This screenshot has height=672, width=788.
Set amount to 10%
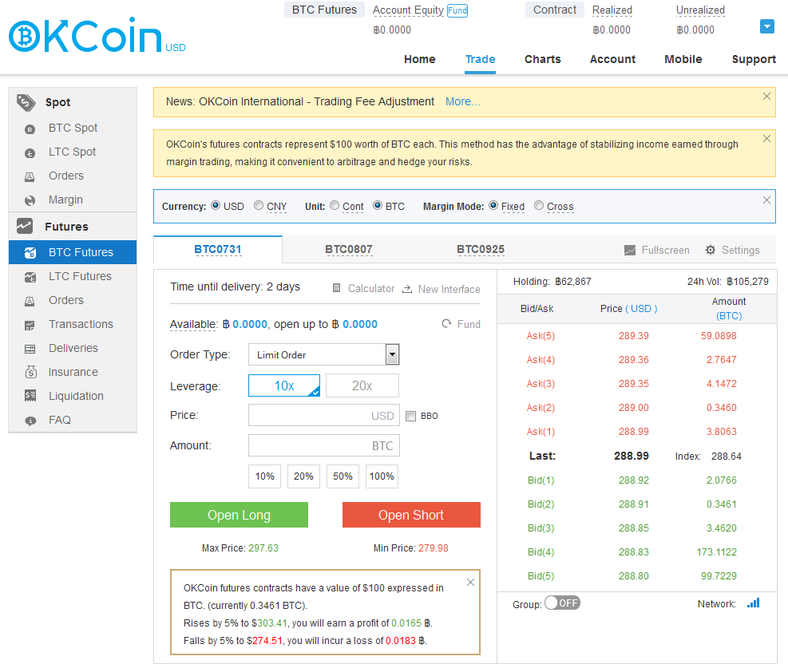(264, 476)
